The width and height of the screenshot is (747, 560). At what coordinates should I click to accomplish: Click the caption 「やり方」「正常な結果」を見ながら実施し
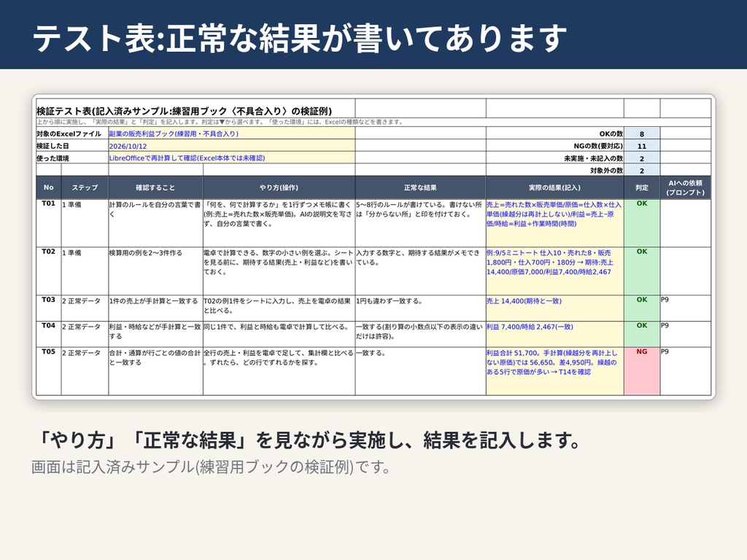(308, 440)
